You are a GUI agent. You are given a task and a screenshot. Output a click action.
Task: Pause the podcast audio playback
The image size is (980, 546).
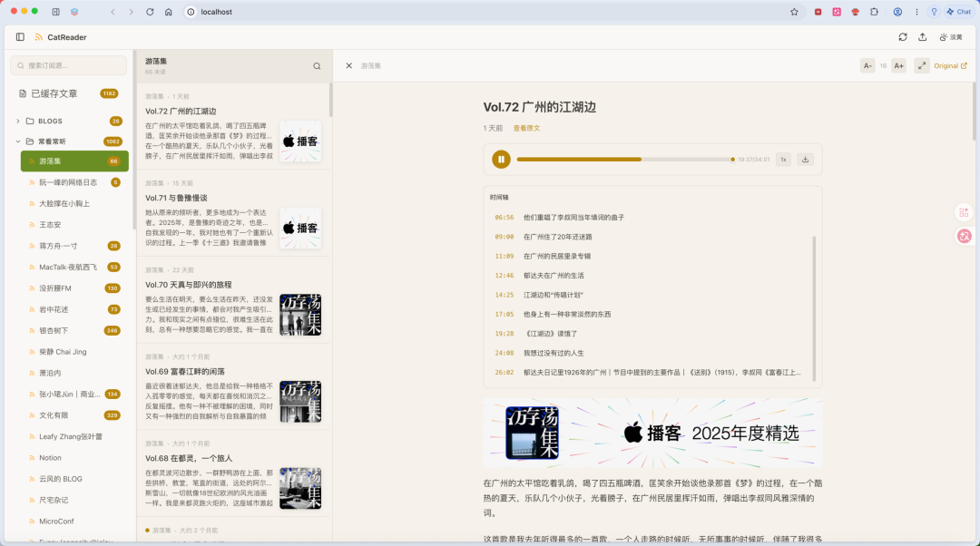tap(501, 160)
